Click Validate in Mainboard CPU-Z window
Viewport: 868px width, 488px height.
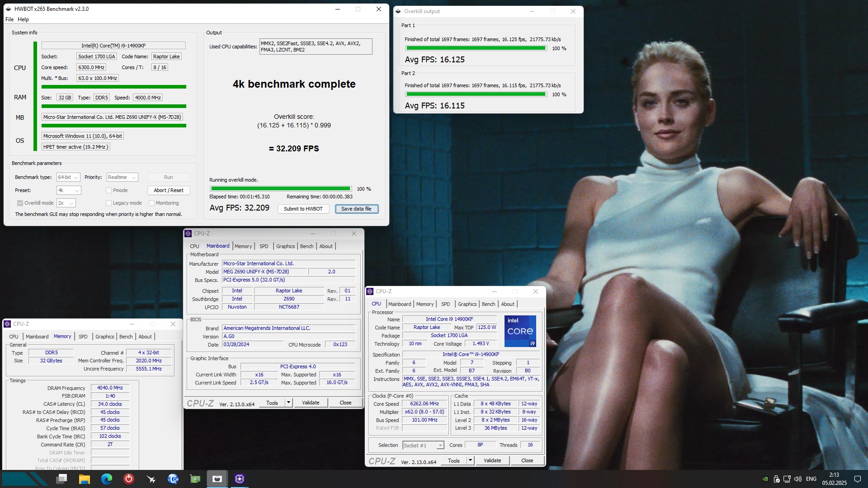coord(311,403)
